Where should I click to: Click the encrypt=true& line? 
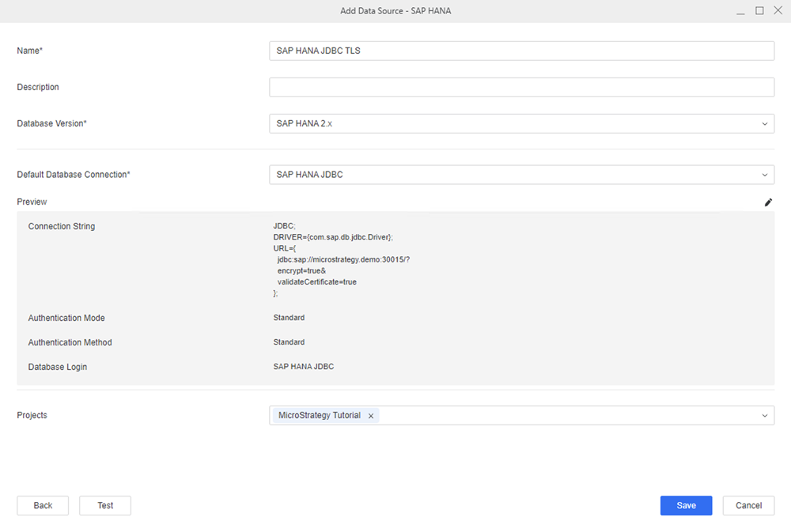pyautogui.click(x=301, y=271)
